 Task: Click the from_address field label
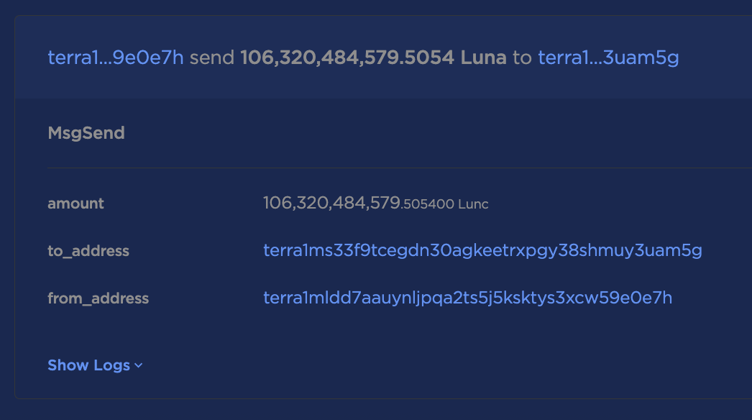(x=98, y=298)
